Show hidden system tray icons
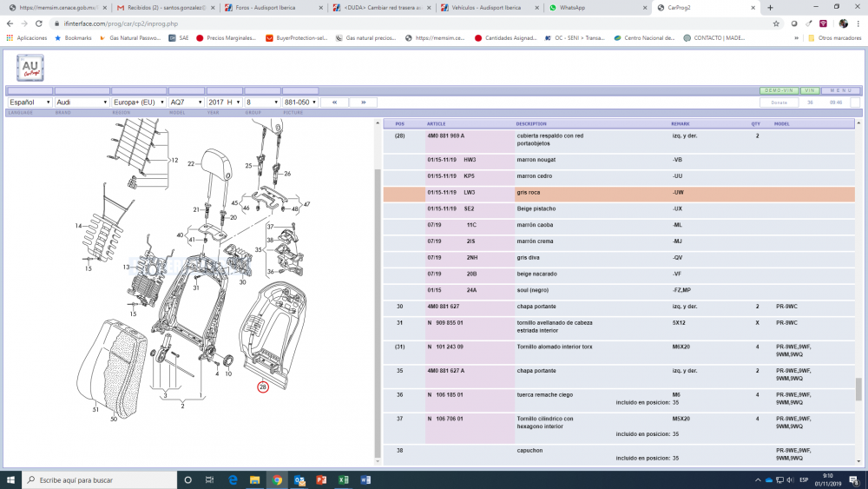Image resolution: width=868 pixels, height=489 pixels. pos(757,480)
